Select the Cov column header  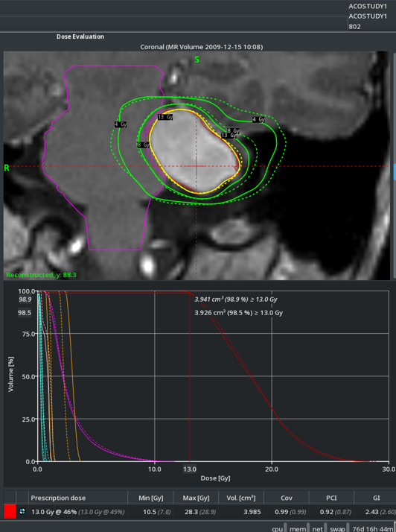[x=286, y=498]
